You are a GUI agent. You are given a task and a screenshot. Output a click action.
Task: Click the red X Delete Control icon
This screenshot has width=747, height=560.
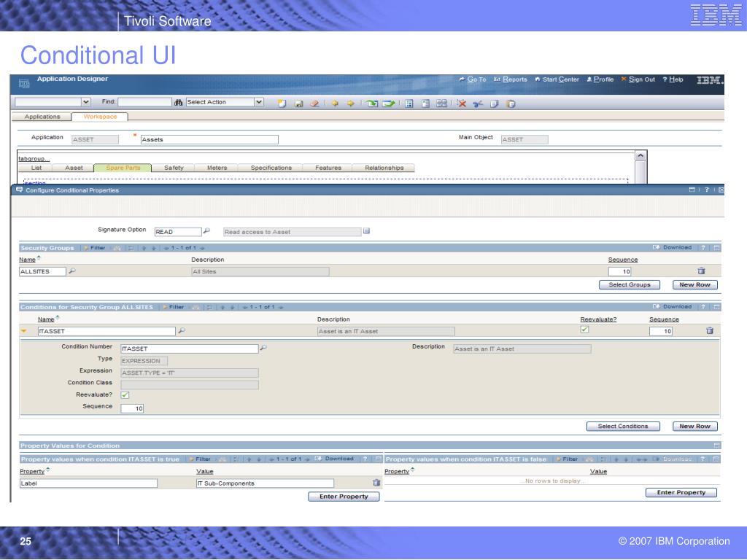tap(461, 104)
